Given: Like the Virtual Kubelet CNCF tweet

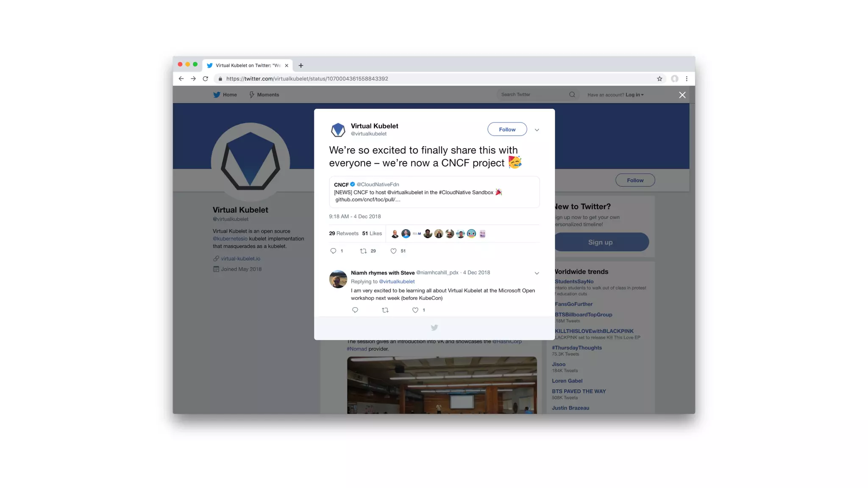Looking at the screenshot, I should pyautogui.click(x=393, y=251).
